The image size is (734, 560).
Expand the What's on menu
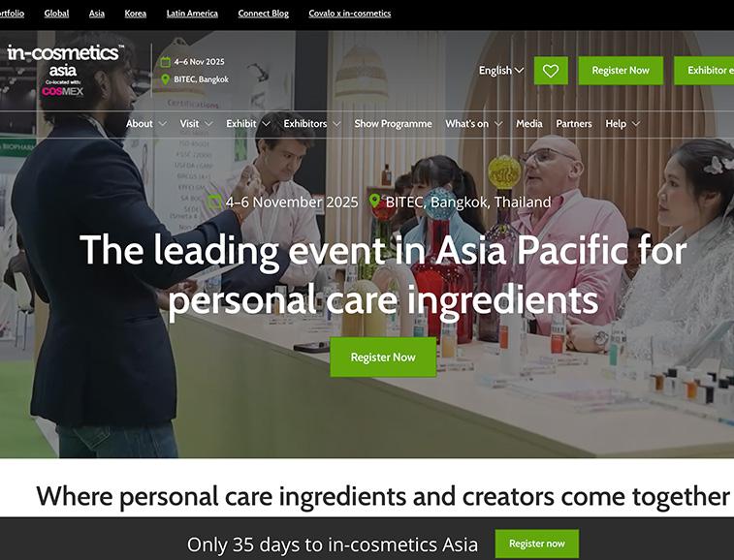474,124
